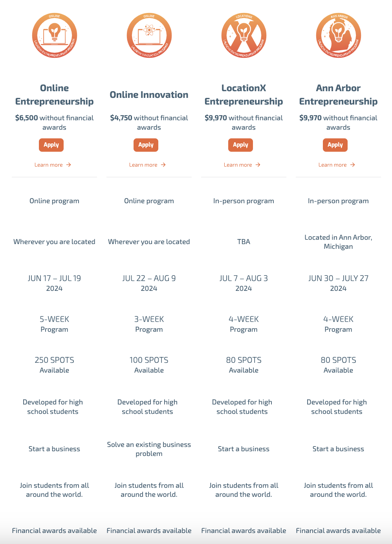Click the Online Innovation atom badge icon
Screen dimensions: 392x544
click(x=149, y=35)
